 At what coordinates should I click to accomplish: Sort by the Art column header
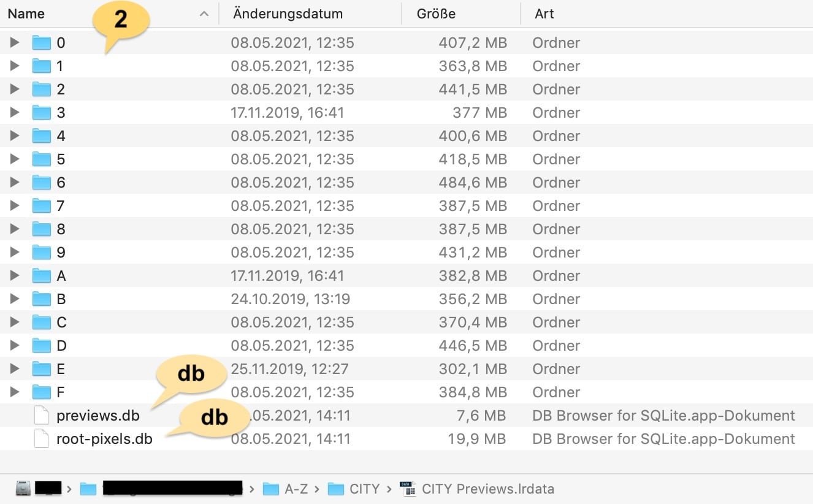[544, 13]
